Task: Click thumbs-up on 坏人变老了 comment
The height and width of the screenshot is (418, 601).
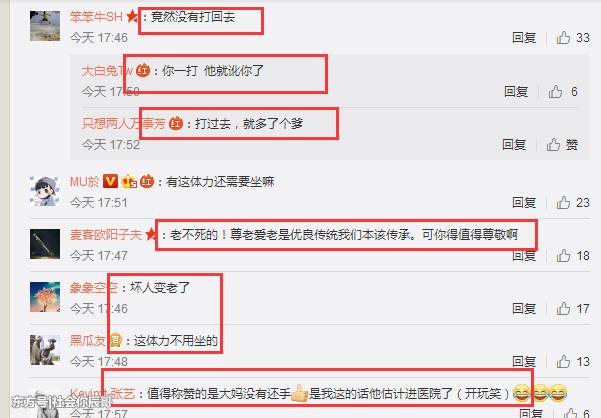Action: point(563,308)
